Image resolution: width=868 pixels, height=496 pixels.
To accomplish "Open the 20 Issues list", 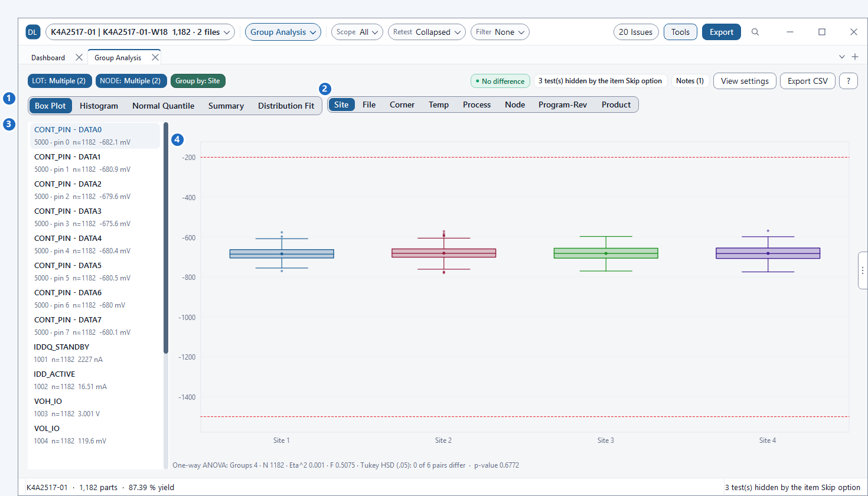I will [x=636, y=32].
